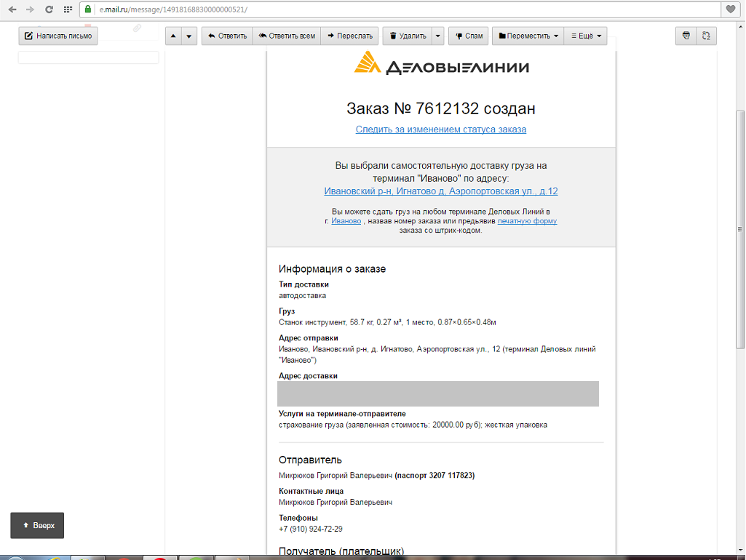
Task: Reply to all with Ответить всем
Action: point(287,36)
